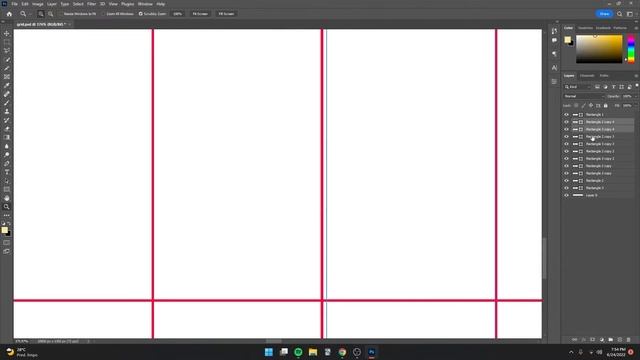Open the Edit Toolbar ellipsis

click(x=7, y=215)
